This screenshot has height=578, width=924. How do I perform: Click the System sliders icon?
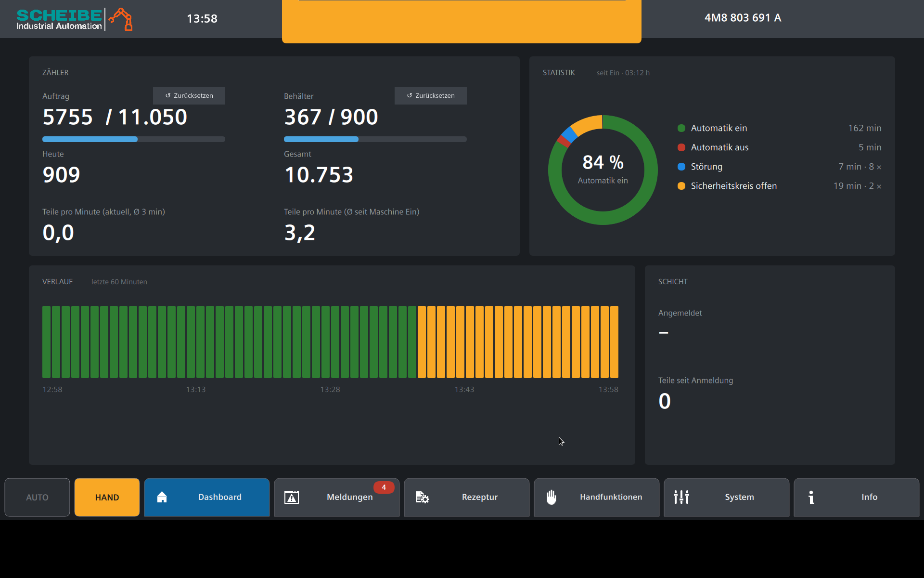click(x=681, y=497)
